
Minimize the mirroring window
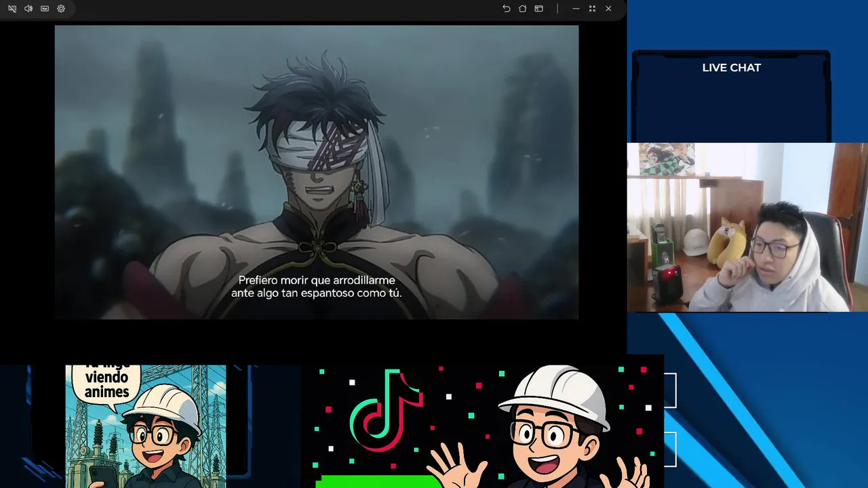pos(576,9)
